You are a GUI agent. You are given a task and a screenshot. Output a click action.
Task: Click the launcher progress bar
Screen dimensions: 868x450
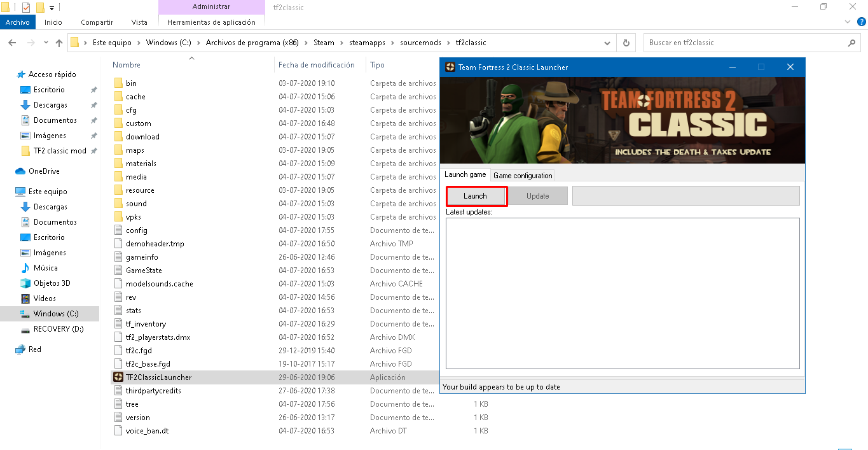pos(686,196)
